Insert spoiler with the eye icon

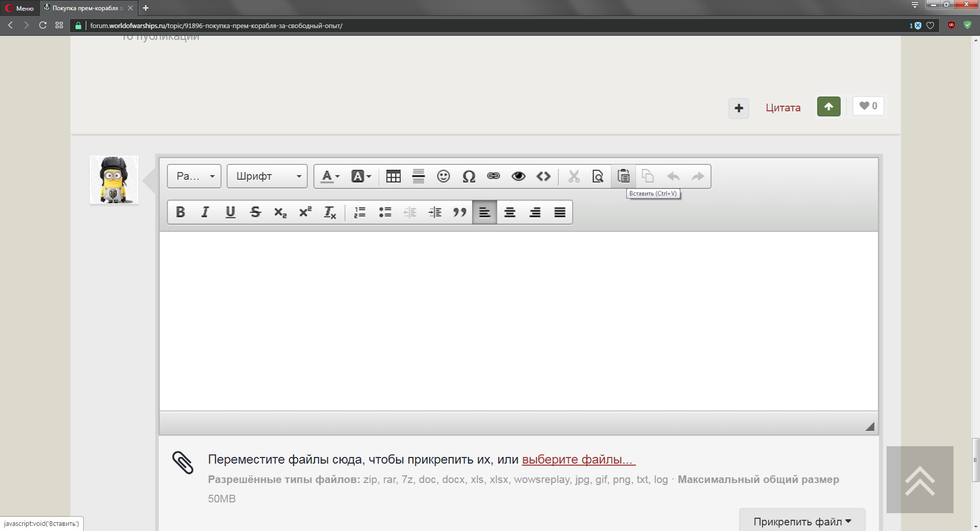pyautogui.click(x=519, y=177)
